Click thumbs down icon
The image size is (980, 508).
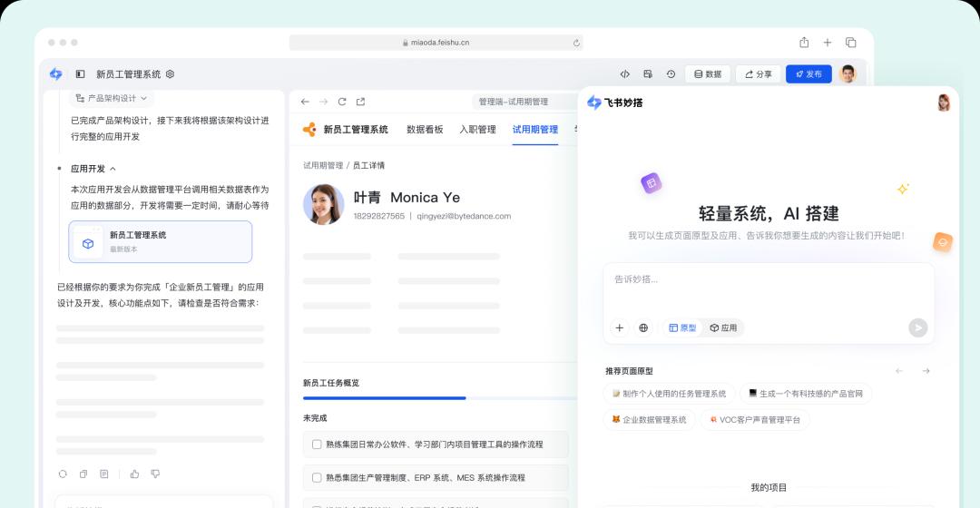[x=155, y=474]
